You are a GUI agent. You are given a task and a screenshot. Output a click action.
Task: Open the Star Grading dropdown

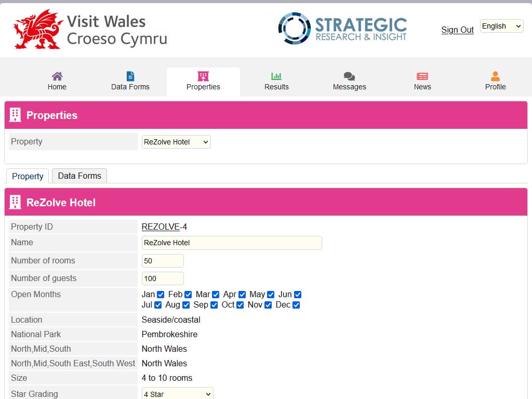pos(177,394)
